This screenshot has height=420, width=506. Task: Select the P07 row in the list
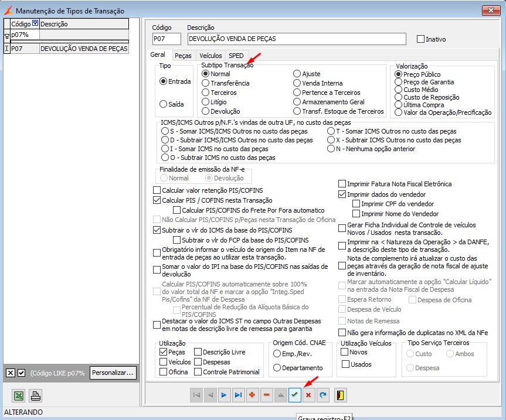69,49
